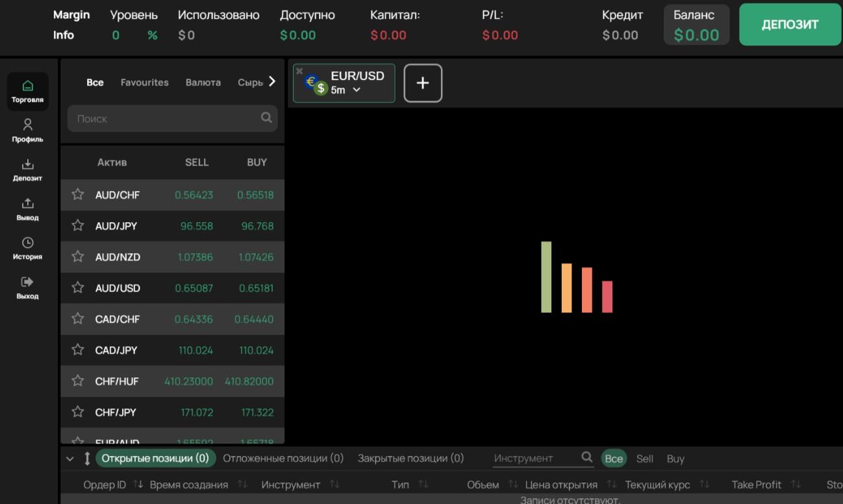This screenshot has height=504, width=843.
Task: Add a new chart tab with the plus button
Action: pyautogui.click(x=423, y=83)
